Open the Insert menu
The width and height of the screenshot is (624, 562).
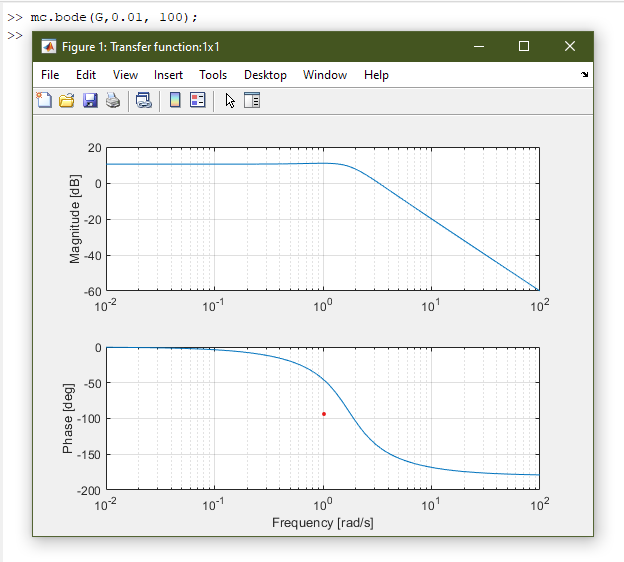(x=168, y=75)
